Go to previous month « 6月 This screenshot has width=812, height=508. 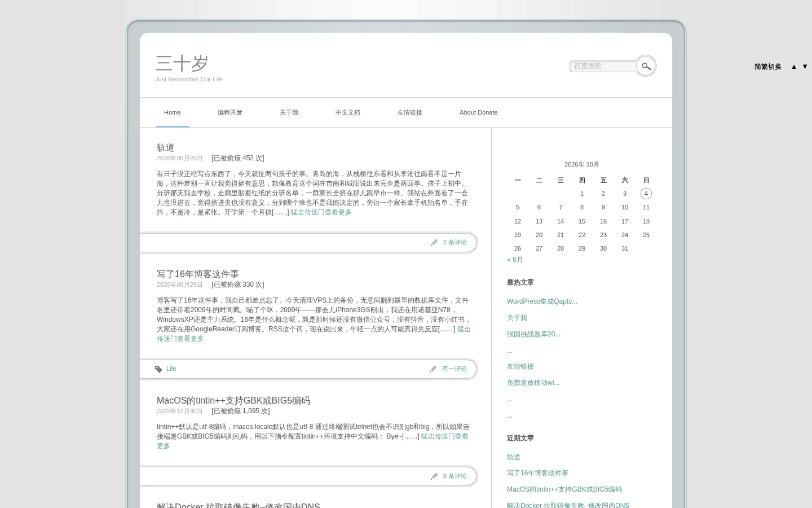point(515,260)
